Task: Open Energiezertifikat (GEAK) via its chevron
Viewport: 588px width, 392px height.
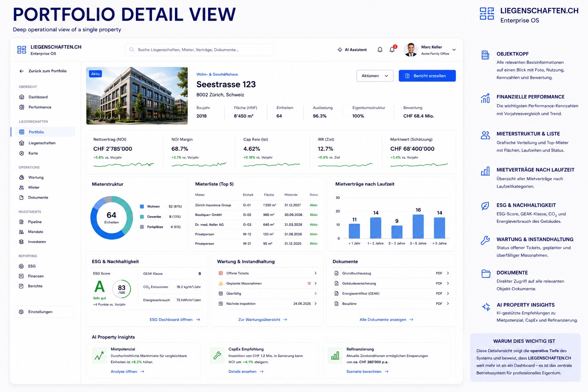Action: [x=448, y=294]
